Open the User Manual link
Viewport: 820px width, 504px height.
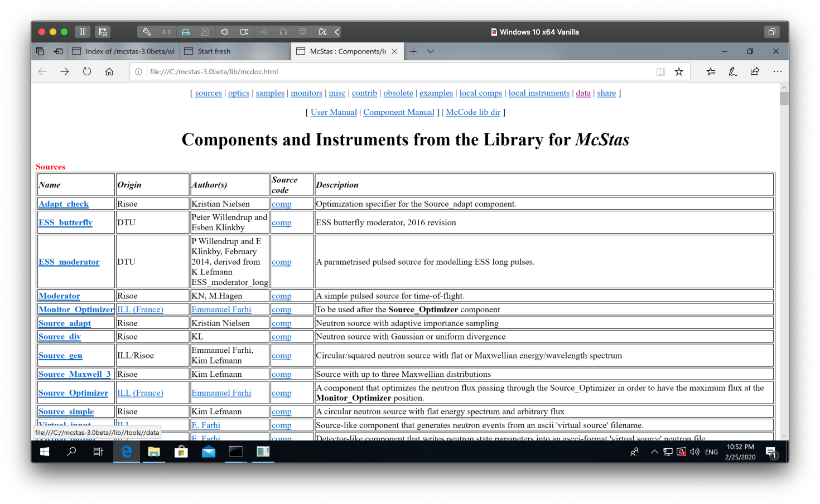(x=334, y=112)
